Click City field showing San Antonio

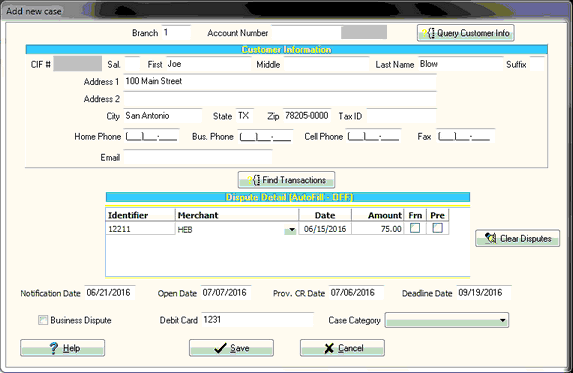pos(163,116)
